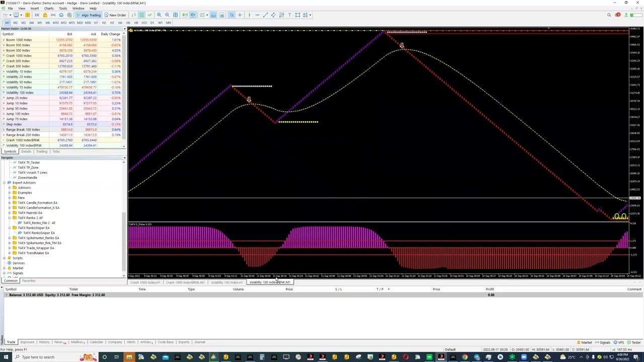Collapse TAFX Renko 2 AF folder
Screen dimensions: 644x362
tap(9, 218)
